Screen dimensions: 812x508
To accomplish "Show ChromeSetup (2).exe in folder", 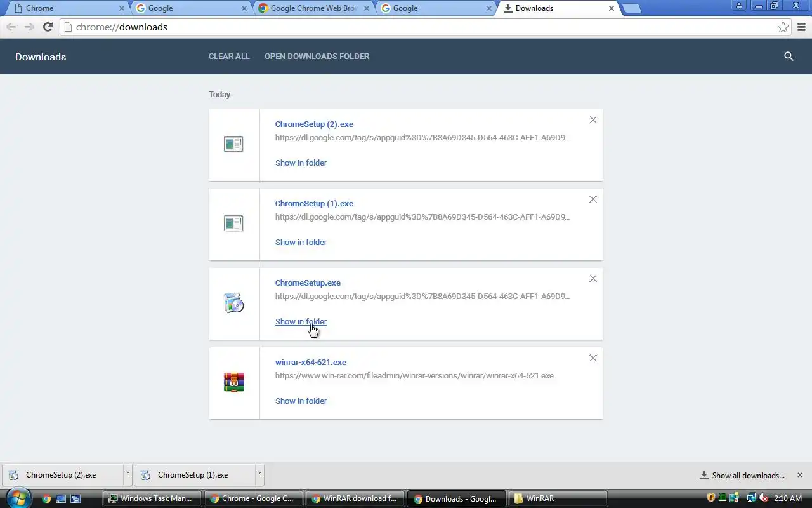I will (x=301, y=163).
